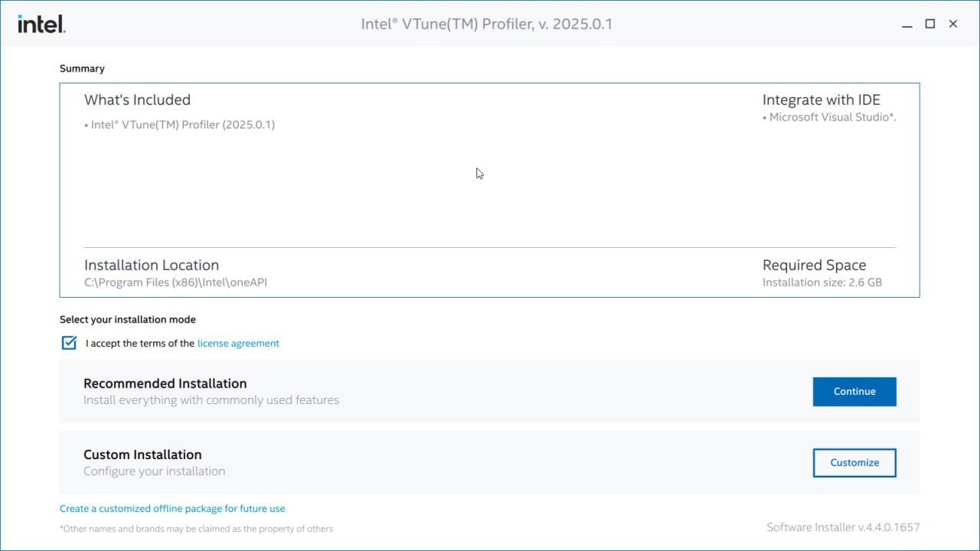
Task: Click the 'Recommended Installation' heading
Action: [x=165, y=383]
